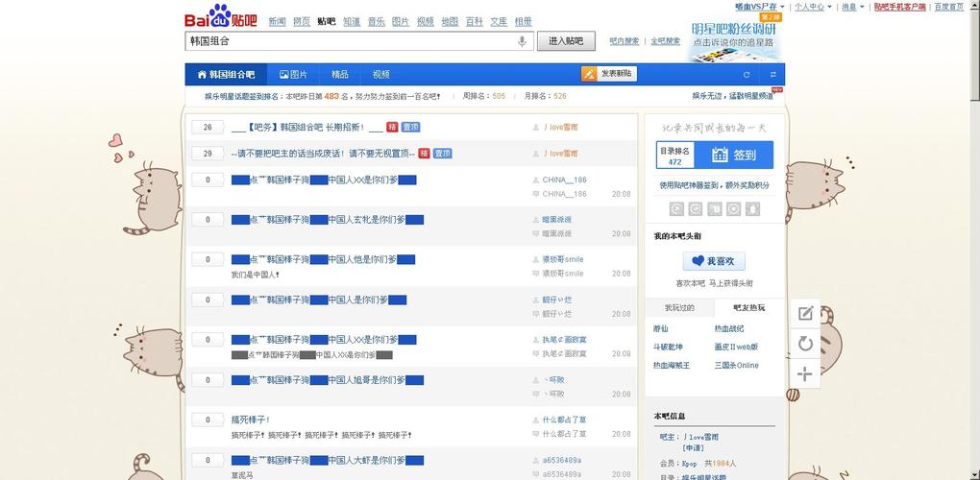
Task: Click the Baidu Tieba logo
Action: [x=221, y=17]
